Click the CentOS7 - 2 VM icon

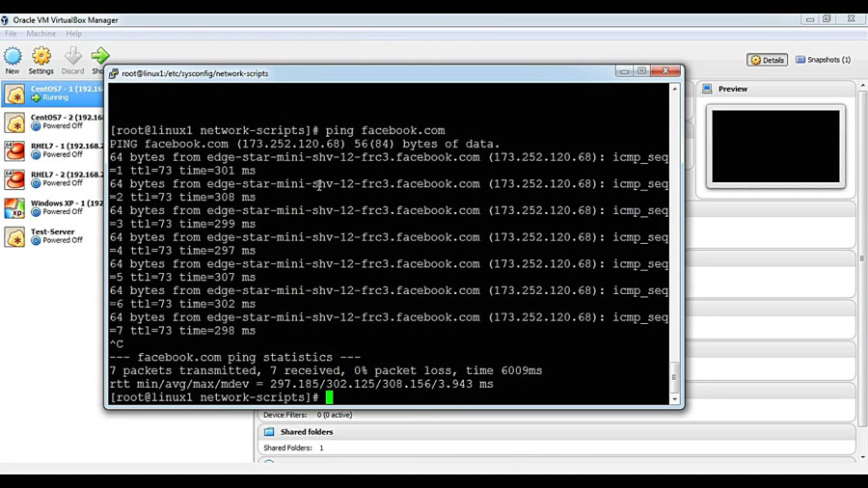[14, 122]
